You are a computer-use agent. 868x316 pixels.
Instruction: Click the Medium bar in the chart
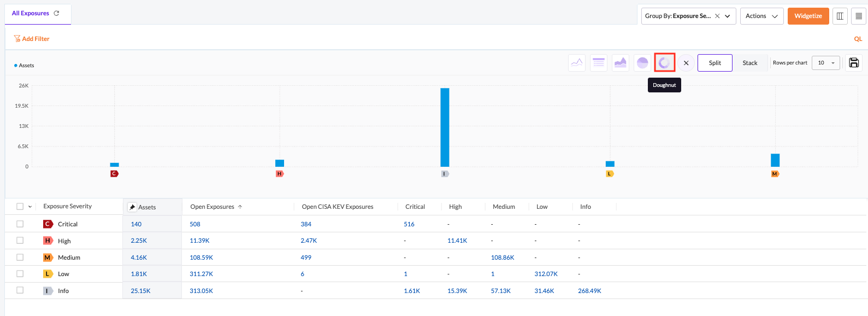(x=775, y=160)
